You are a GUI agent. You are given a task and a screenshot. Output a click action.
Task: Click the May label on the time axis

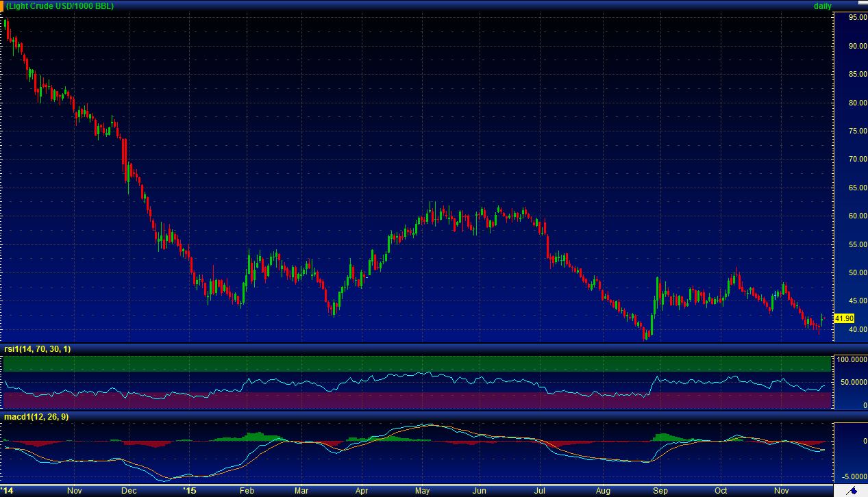[423, 491]
